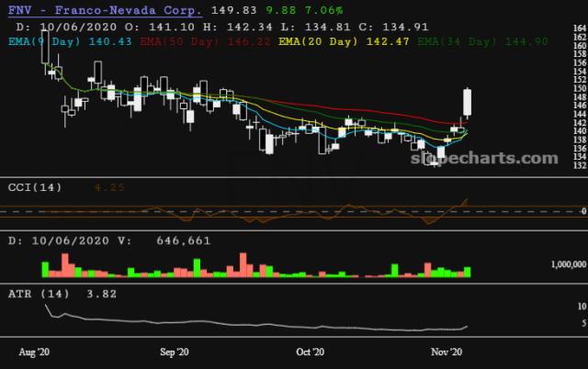The height and width of the screenshot is (369, 588).
Task: Select the 9.88 price change value
Action: [x=281, y=10]
